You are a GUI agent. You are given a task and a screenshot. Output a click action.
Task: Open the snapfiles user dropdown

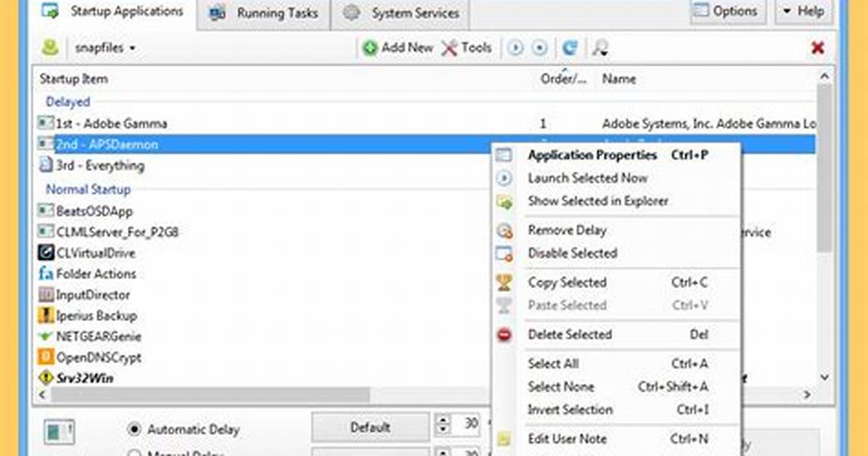tap(105, 48)
